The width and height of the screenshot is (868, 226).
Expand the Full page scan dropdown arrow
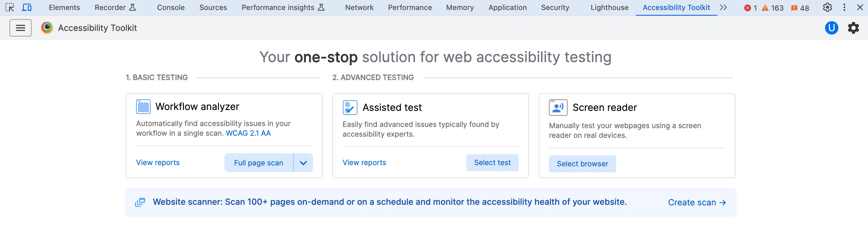click(303, 163)
